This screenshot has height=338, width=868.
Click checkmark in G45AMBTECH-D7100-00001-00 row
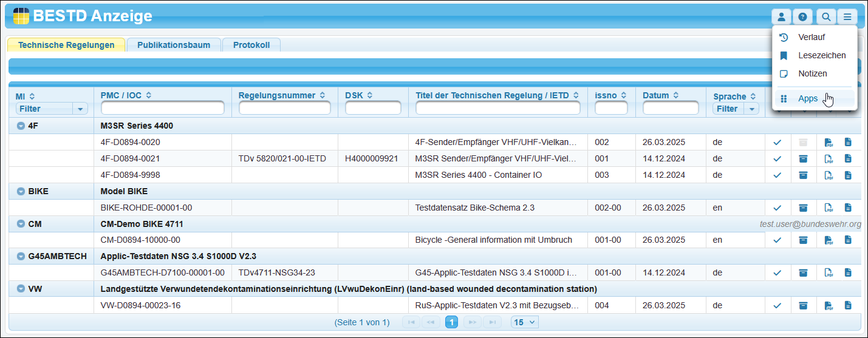(777, 272)
